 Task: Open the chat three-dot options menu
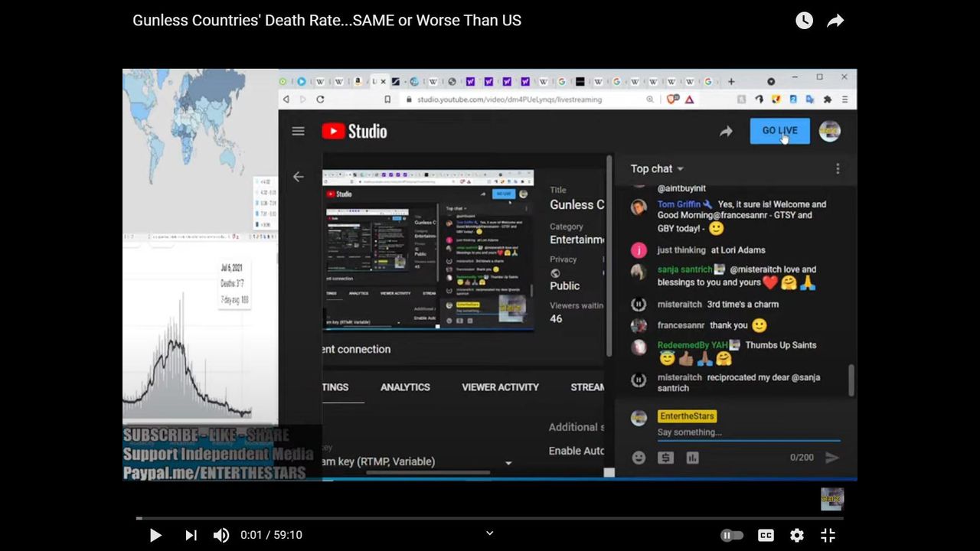[838, 168]
